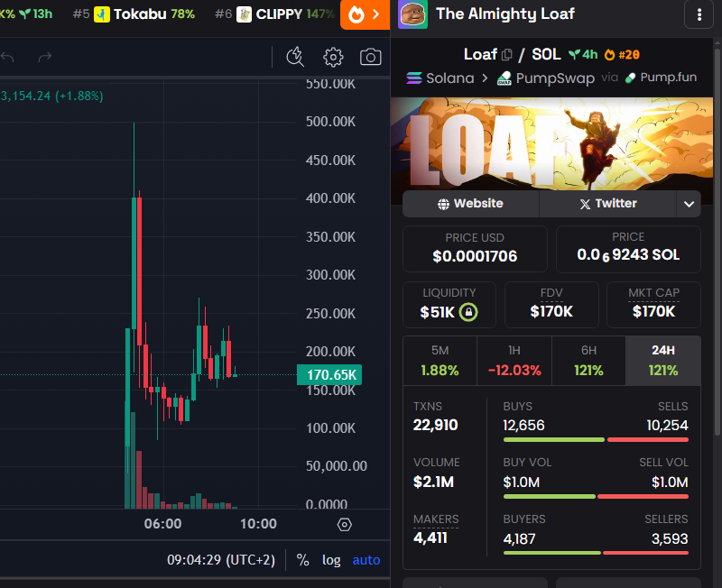Expand the extra social links chevron

[689, 204]
